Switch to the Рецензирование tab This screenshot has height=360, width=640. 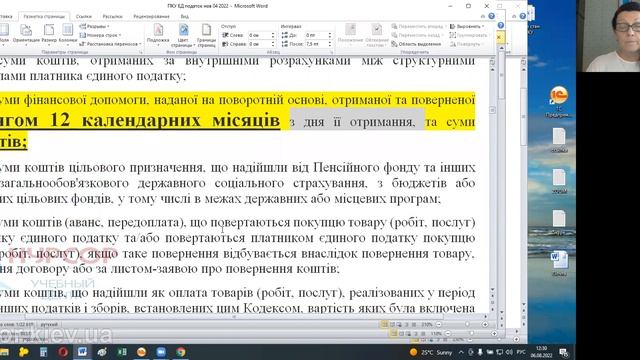pos(151,16)
